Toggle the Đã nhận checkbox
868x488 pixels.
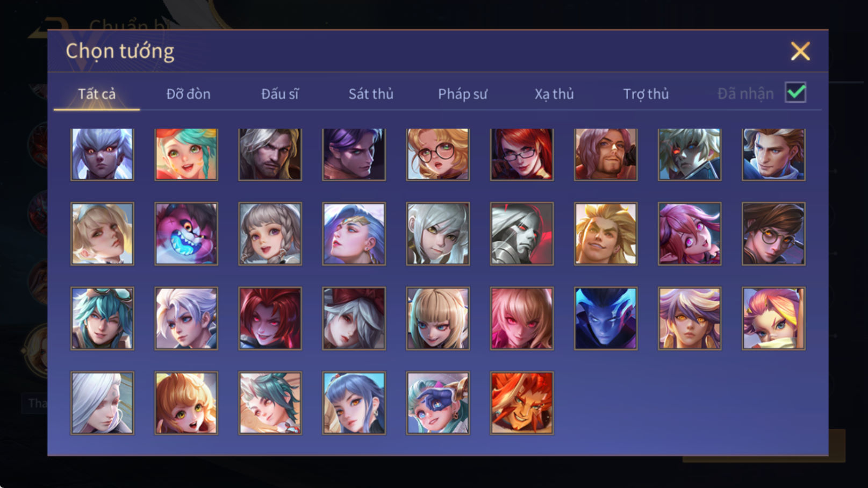tap(795, 92)
